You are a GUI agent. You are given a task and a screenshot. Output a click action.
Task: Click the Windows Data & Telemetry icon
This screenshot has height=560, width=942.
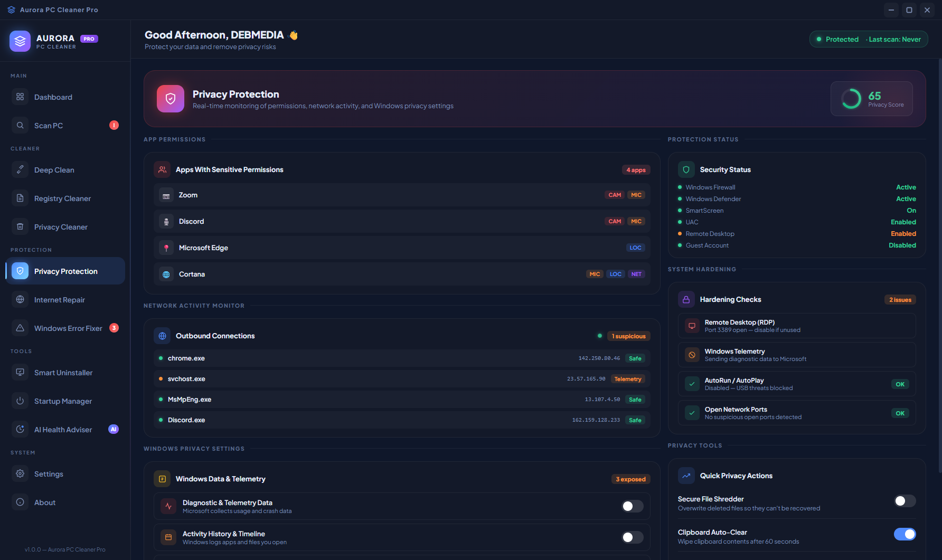click(162, 479)
